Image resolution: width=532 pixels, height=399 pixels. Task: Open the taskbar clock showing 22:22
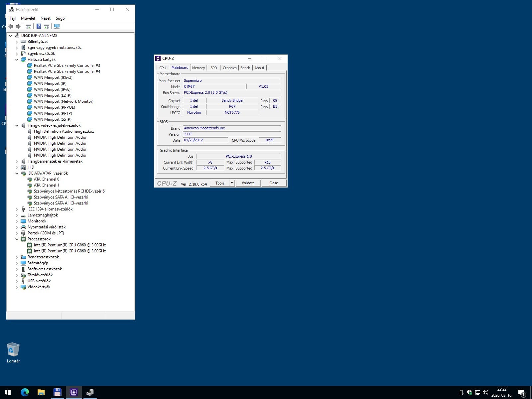pyautogui.click(x=502, y=392)
